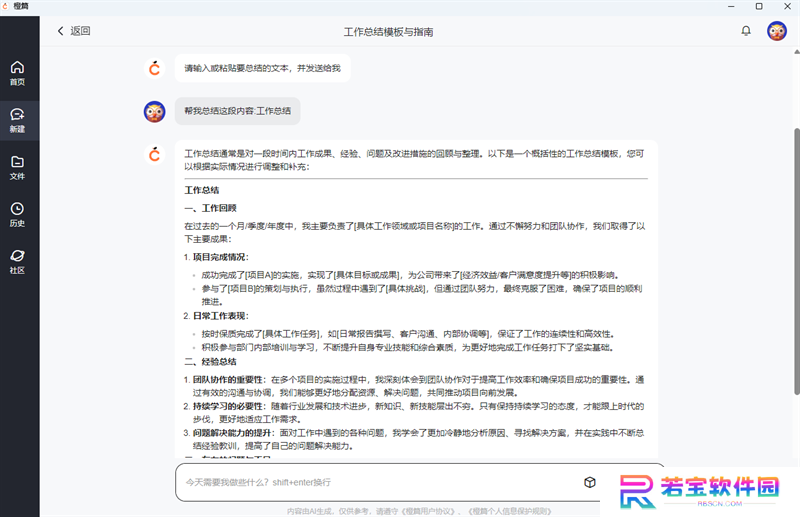The image size is (800, 517).
Task: Close the 橙篇 window
Action: (x=787, y=6)
